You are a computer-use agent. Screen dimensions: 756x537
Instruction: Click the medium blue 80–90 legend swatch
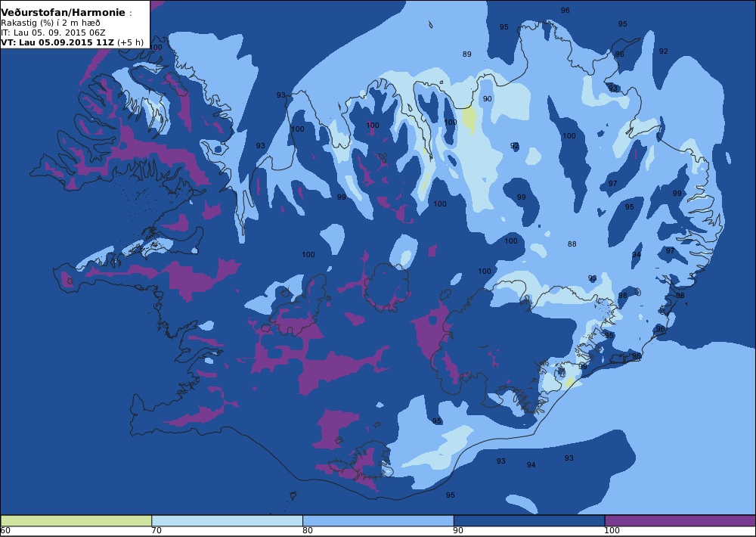pyautogui.click(x=378, y=520)
